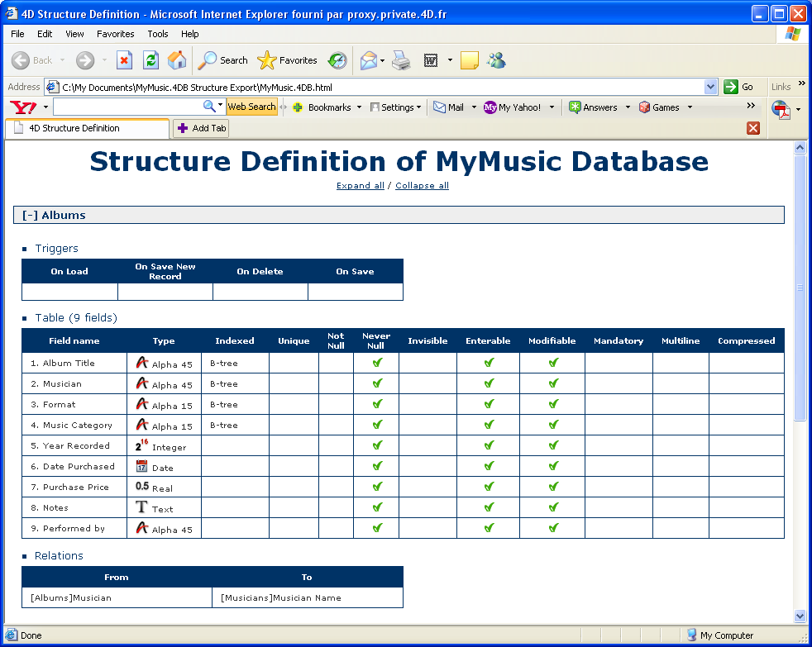Click Modifiable checkmark for Year Recorded row
The height and width of the screenshot is (647, 812).
coord(553,445)
